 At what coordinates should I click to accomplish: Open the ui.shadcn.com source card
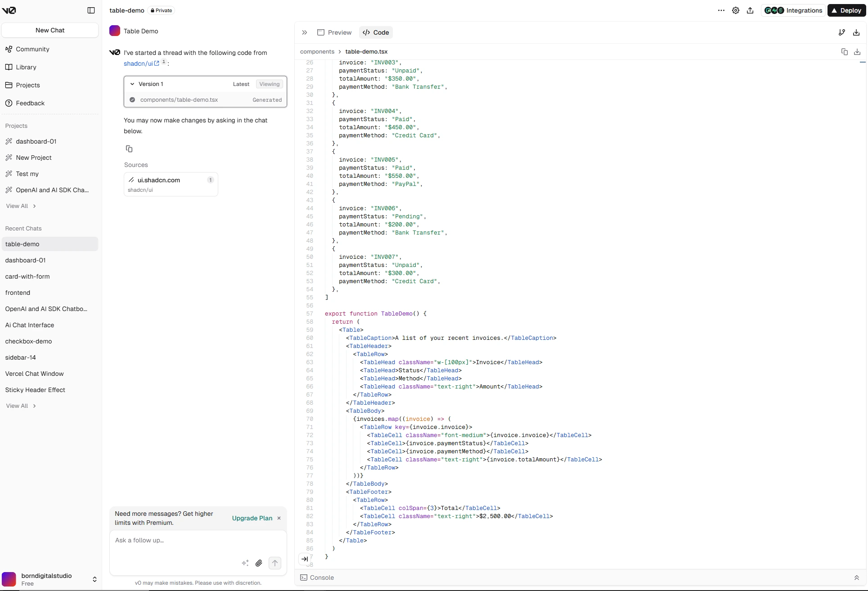(171, 184)
